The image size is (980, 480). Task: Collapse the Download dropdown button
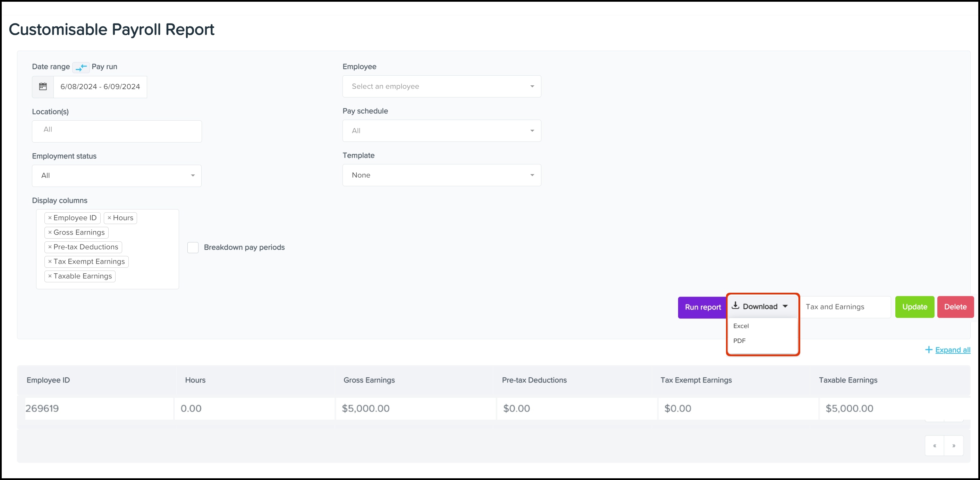762,307
